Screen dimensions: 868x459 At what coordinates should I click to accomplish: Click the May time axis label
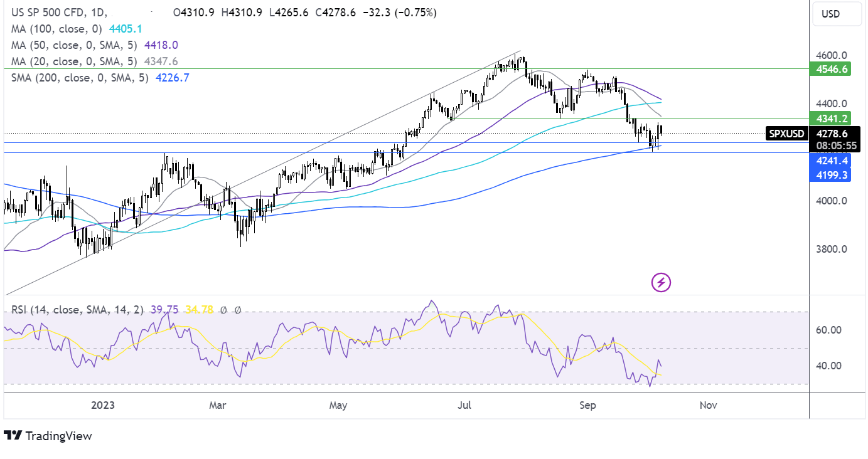[338, 405]
